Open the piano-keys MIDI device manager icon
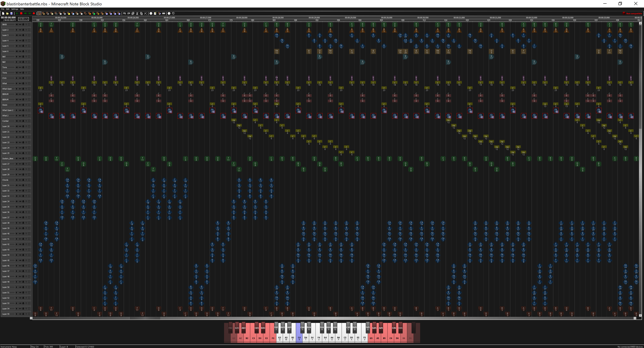The image size is (644, 348). (x=164, y=13)
